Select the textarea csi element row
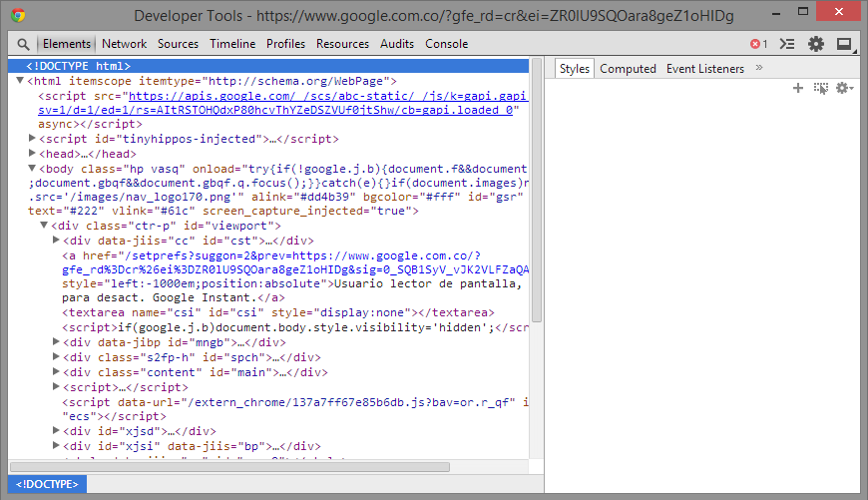 tap(278, 312)
